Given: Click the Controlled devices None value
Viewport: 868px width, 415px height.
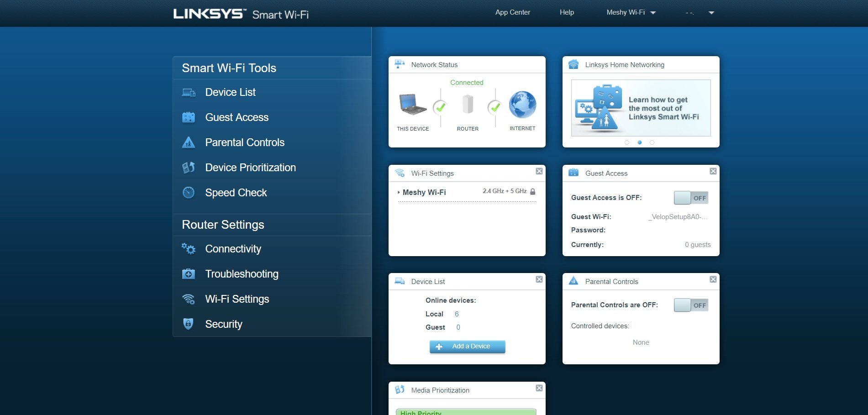Looking at the screenshot, I should click(x=641, y=342).
